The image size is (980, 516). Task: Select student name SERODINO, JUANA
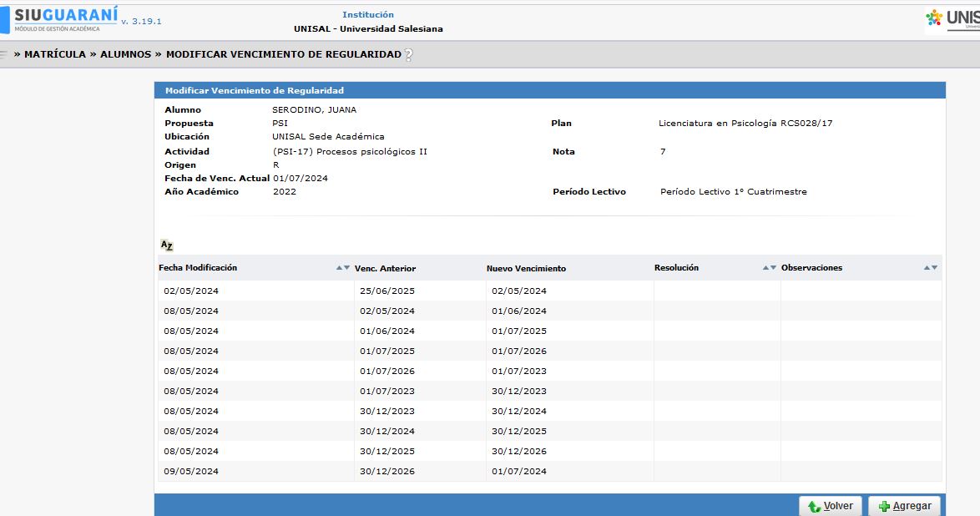[315, 110]
